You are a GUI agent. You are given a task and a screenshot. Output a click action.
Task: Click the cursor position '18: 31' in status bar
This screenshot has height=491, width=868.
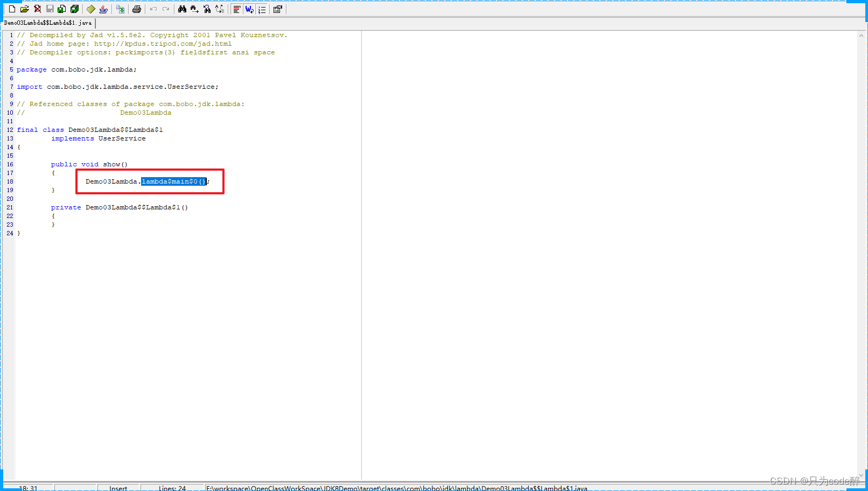29,488
